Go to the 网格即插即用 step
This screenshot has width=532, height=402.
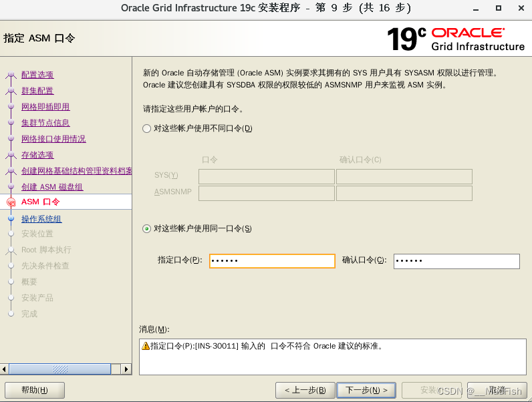(x=45, y=107)
